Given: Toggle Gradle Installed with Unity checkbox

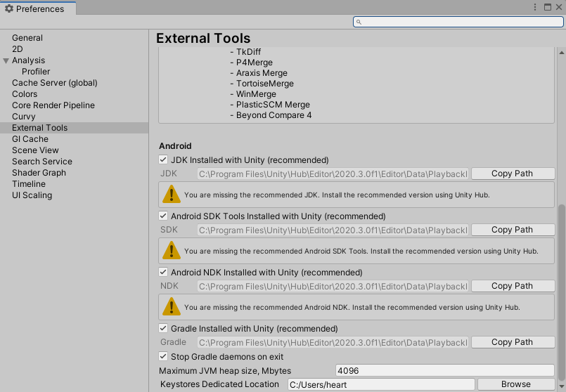Looking at the screenshot, I should coord(163,328).
